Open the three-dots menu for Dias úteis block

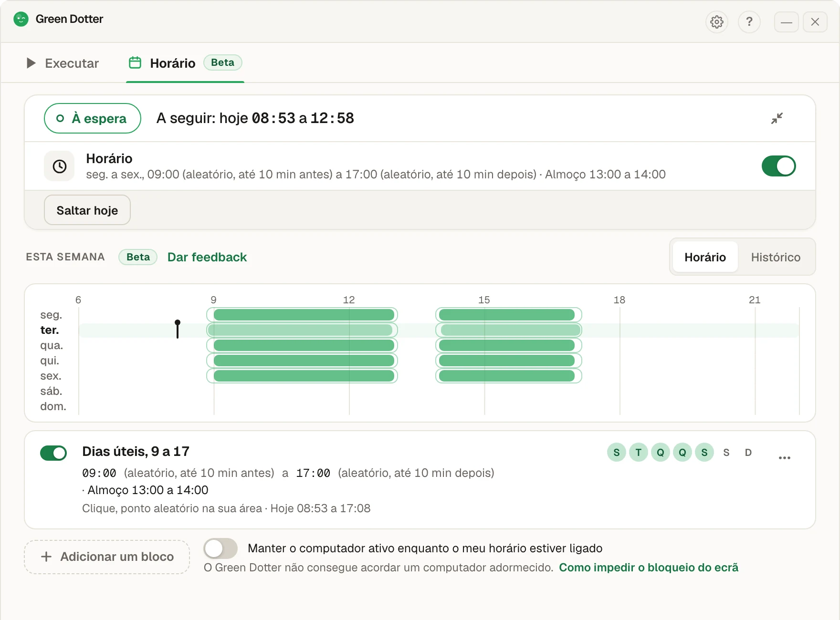click(x=784, y=457)
